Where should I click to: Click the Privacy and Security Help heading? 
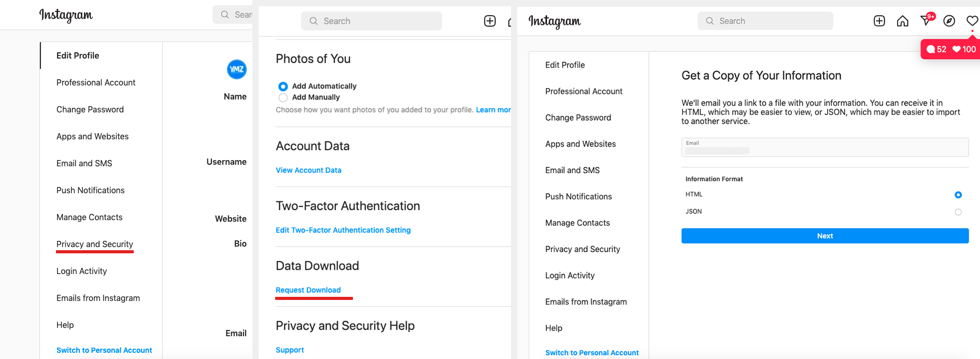click(345, 326)
